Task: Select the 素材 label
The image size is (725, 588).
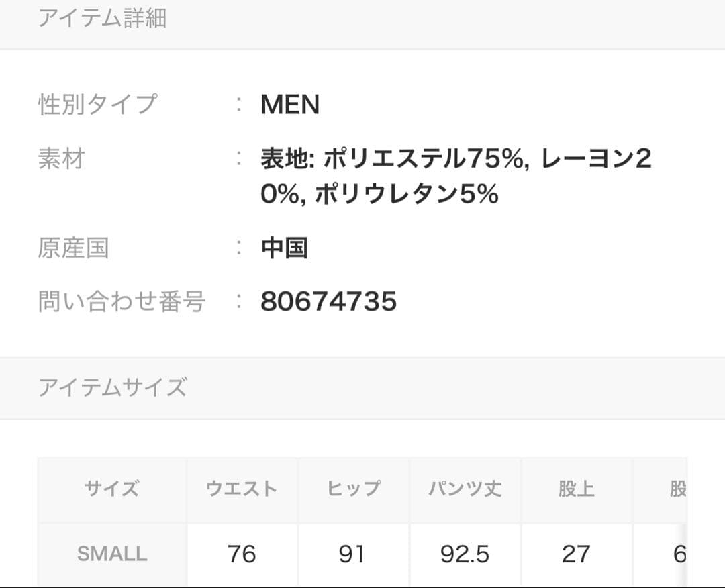Action: [61, 160]
